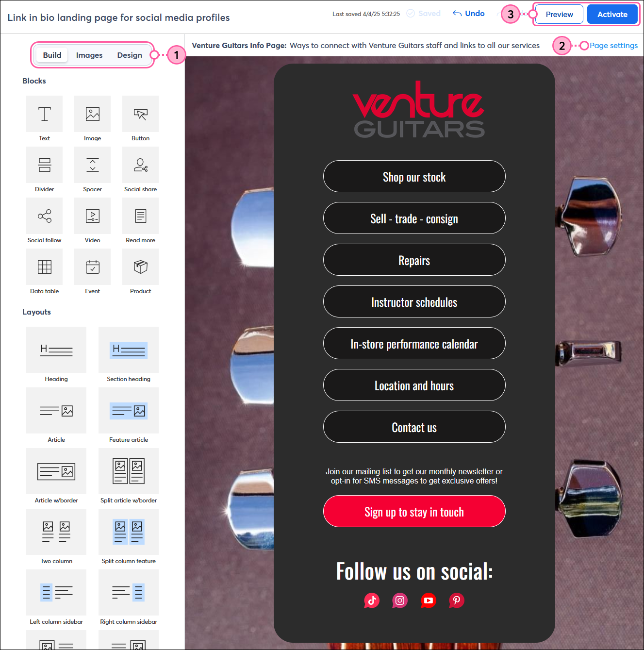644x650 pixels.
Task: Select the Image block icon
Action: click(92, 114)
